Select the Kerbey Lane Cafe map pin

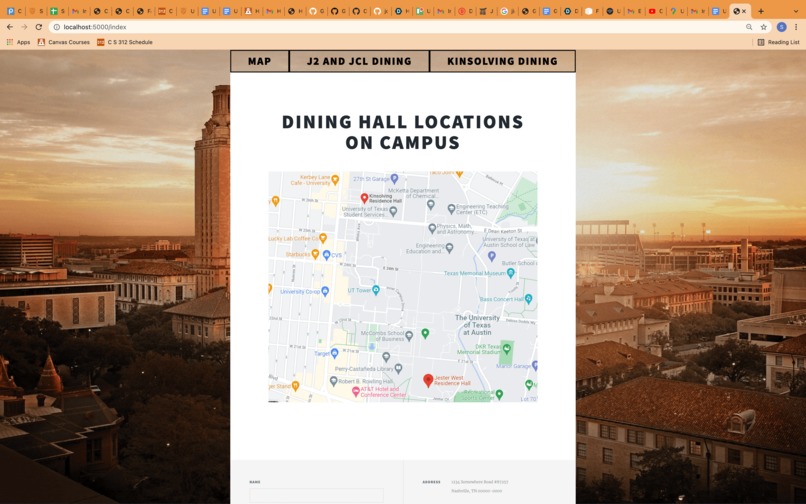[x=335, y=179]
